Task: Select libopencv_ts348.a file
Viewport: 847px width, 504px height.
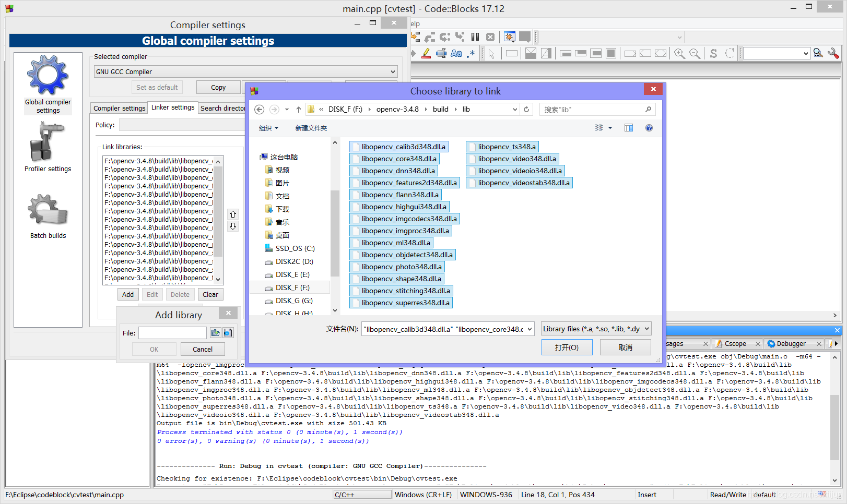Action: tap(502, 147)
